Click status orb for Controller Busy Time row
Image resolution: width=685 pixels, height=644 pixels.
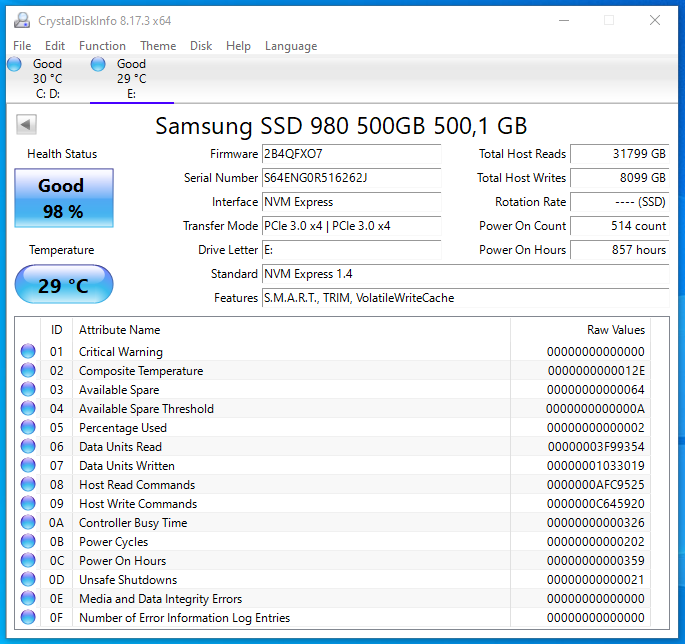(28, 523)
